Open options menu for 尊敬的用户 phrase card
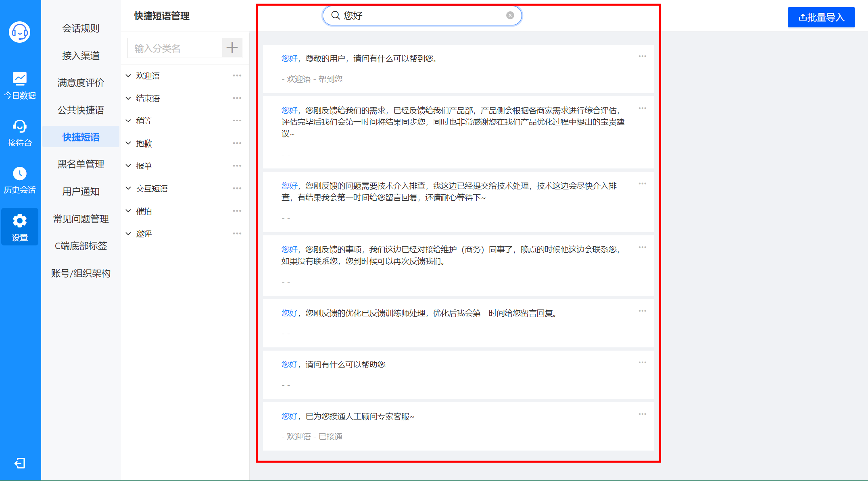868x484 pixels. tap(643, 56)
